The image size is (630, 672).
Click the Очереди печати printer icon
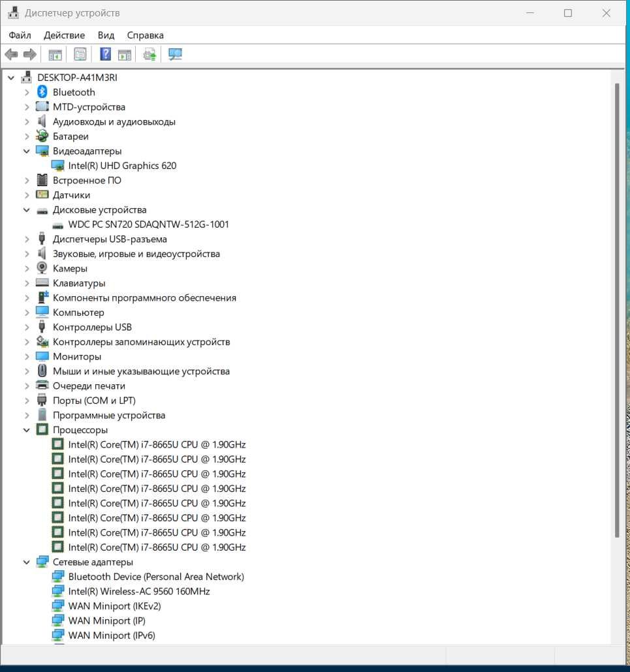point(42,386)
